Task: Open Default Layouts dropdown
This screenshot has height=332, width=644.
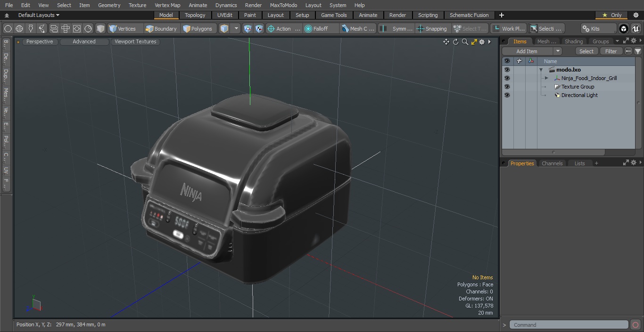Action: click(39, 15)
